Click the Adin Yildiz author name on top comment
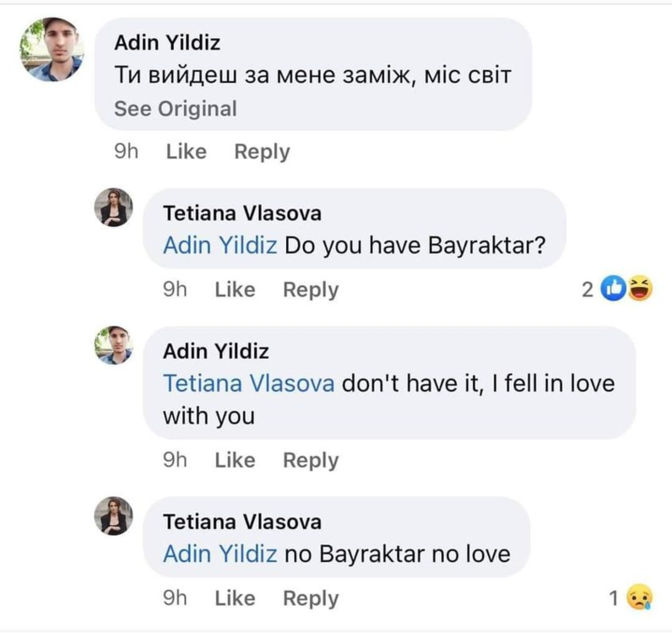This screenshot has width=672, height=633. point(167,42)
